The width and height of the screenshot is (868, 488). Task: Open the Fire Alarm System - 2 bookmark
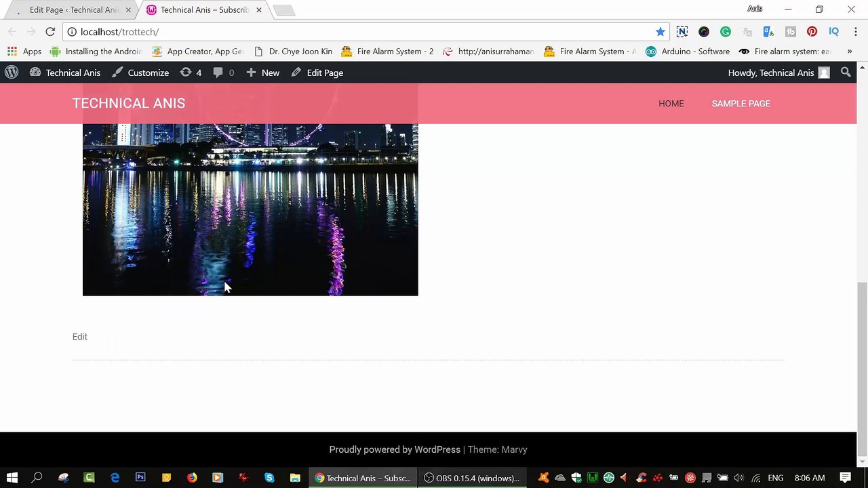click(387, 52)
